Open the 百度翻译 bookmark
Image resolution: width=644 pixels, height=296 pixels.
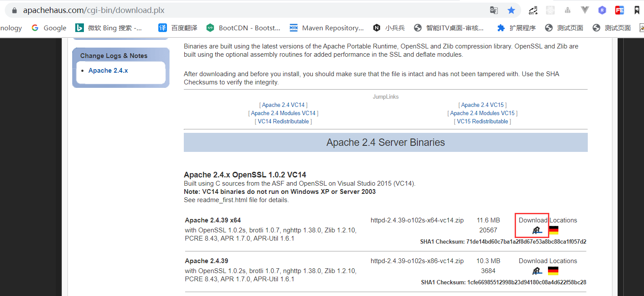click(178, 28)
